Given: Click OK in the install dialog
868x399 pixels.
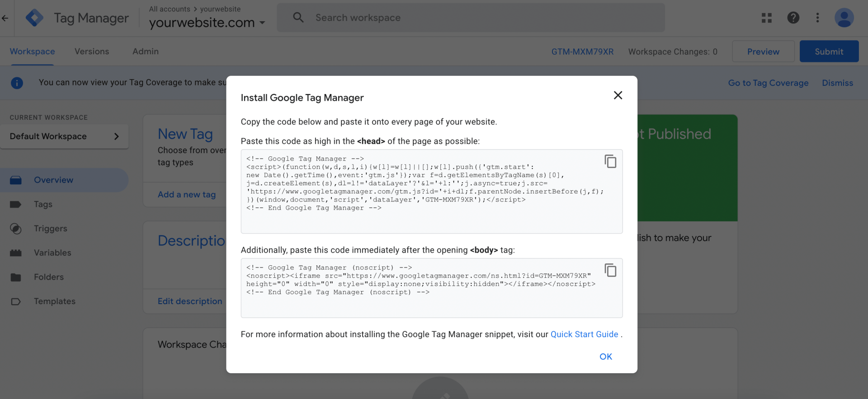Looking at the screenshot, I should (605, 357).
